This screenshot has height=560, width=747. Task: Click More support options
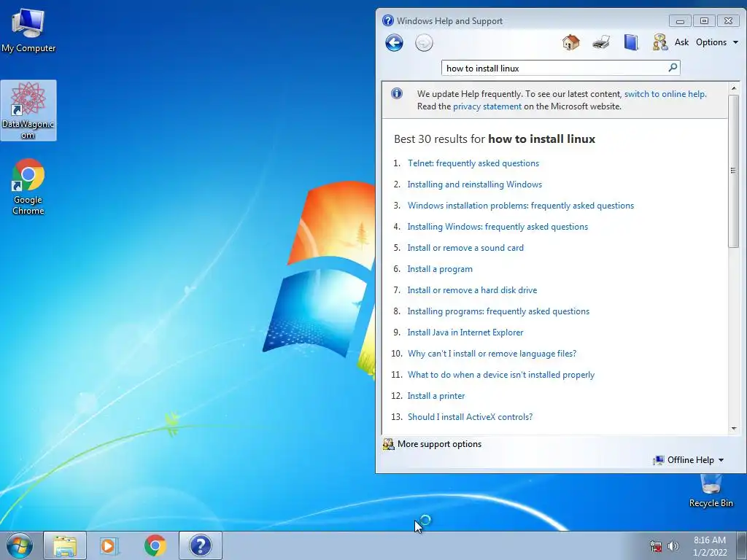[x=439, y=444]
